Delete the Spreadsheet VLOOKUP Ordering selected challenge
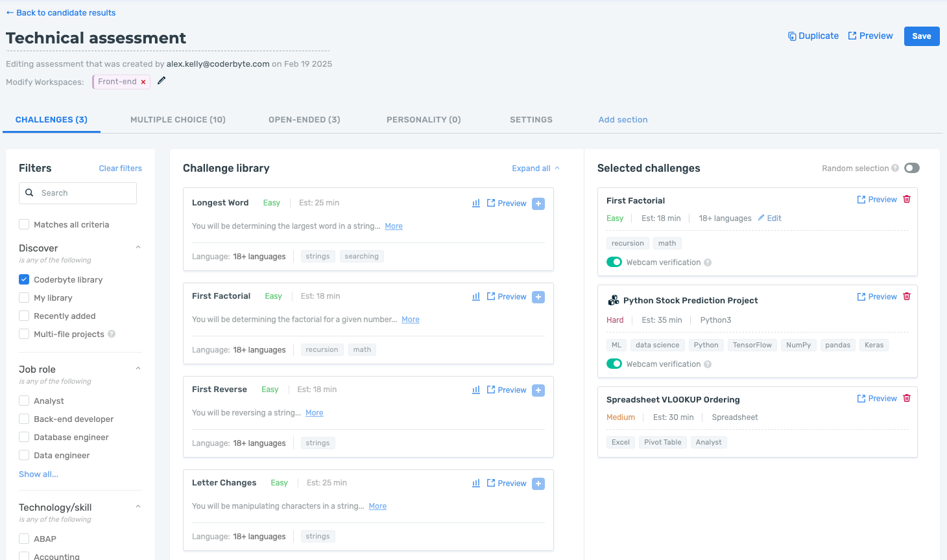The height and width of the screenshot is (560, 947). click(x=907, y=398)
